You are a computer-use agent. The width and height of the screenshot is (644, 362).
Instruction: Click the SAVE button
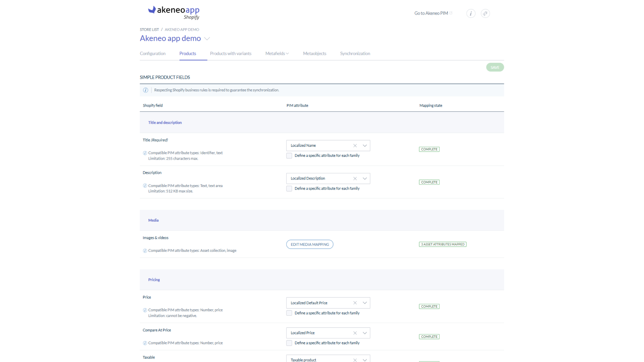coord(495,68)
